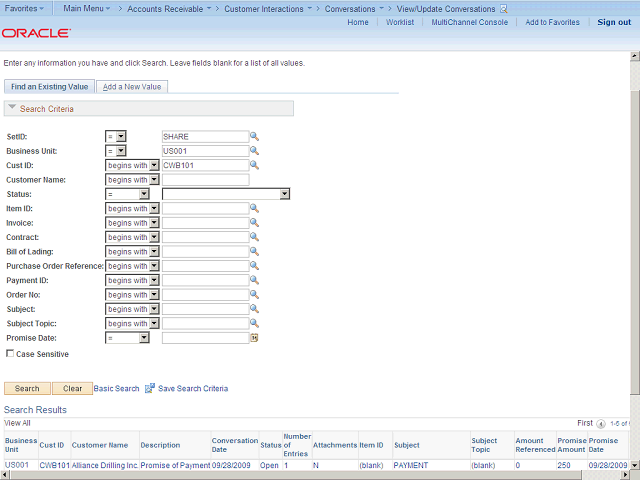Viewport: 640px width, 480px height.
Task: Click the Save Search Criteria icon
Action: (x=150, y=388)
